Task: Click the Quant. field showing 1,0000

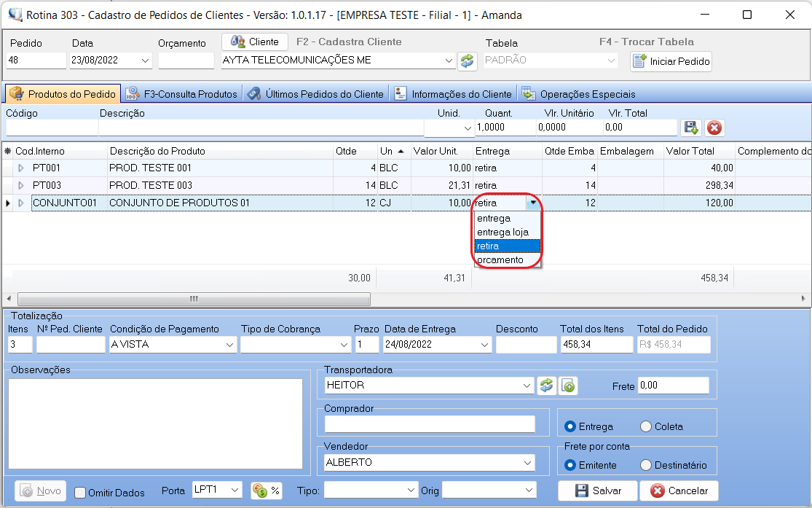Action: tap(505, 128)
